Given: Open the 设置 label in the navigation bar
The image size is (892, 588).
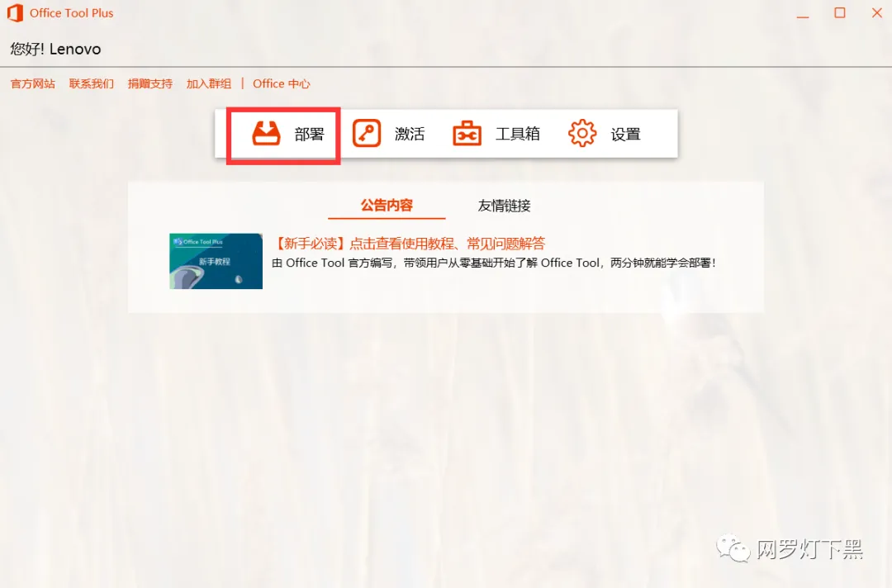Looking at the screenshot, I should coord(626,135).
